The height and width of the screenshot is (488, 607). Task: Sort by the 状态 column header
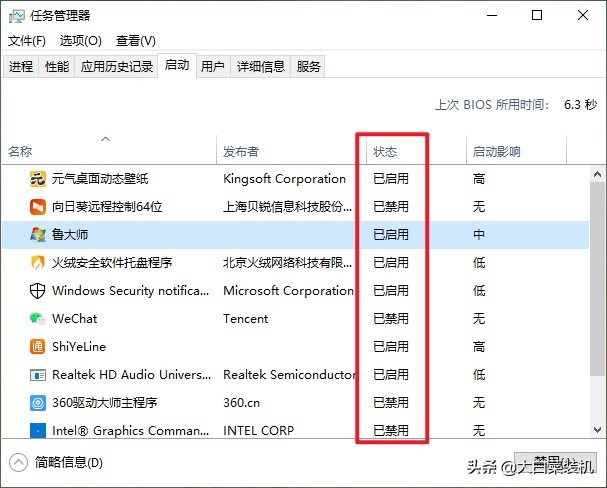pyautogui.click(x=385, y=151)
